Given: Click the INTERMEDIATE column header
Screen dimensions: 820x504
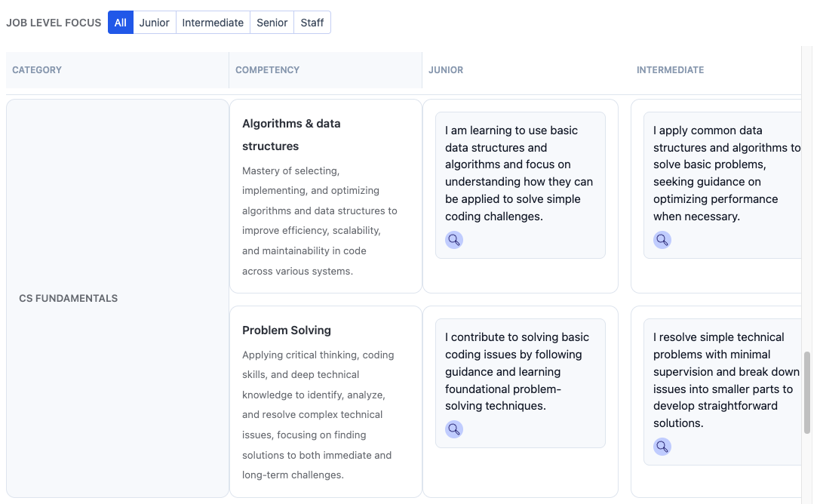Looking at the screenshot, I should [670, 69].
